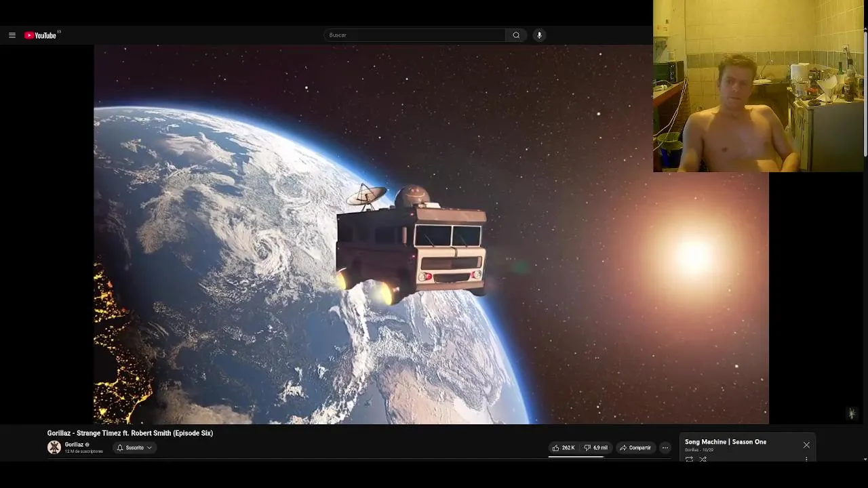Open the Song Machine | Season One playlist title

click(x=726, y=442)
